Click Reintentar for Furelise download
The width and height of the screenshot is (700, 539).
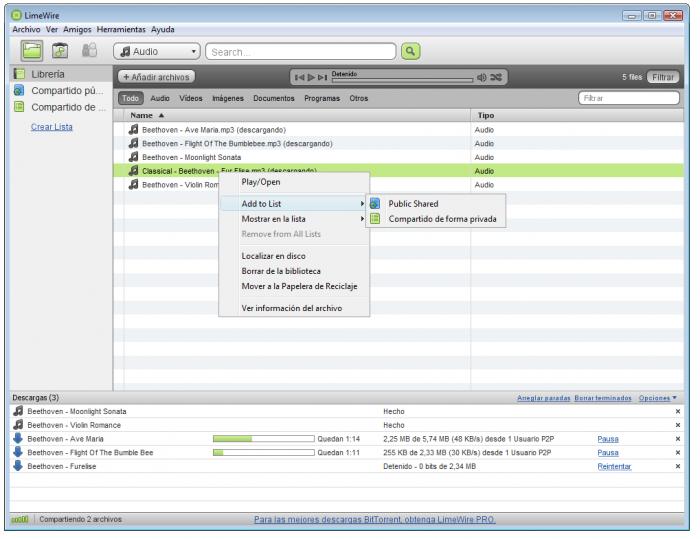tap(614, 466)
